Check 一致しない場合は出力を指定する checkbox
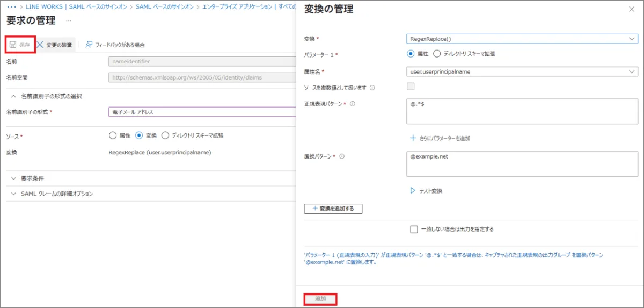The height and width of the screenshot is (308, 644). click(x=414, y=229)
